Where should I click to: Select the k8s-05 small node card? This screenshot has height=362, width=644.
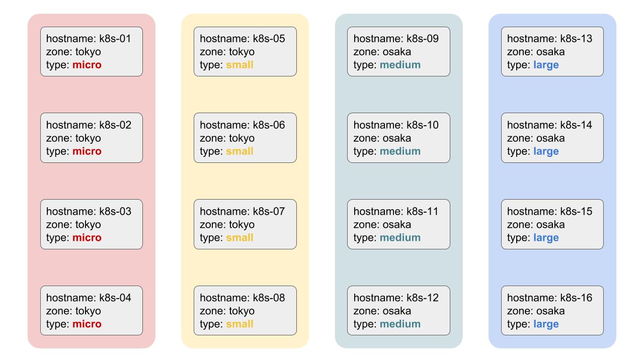click(x=245, y=52)
